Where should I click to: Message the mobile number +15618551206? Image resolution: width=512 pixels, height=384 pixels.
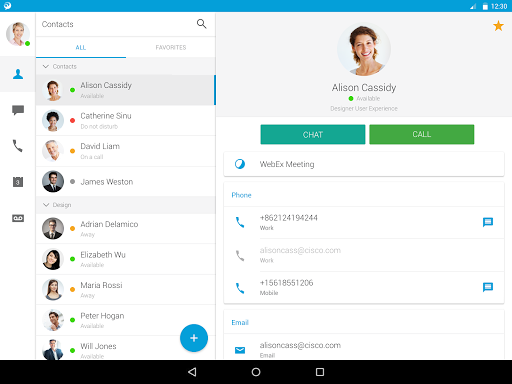(488, 287)
